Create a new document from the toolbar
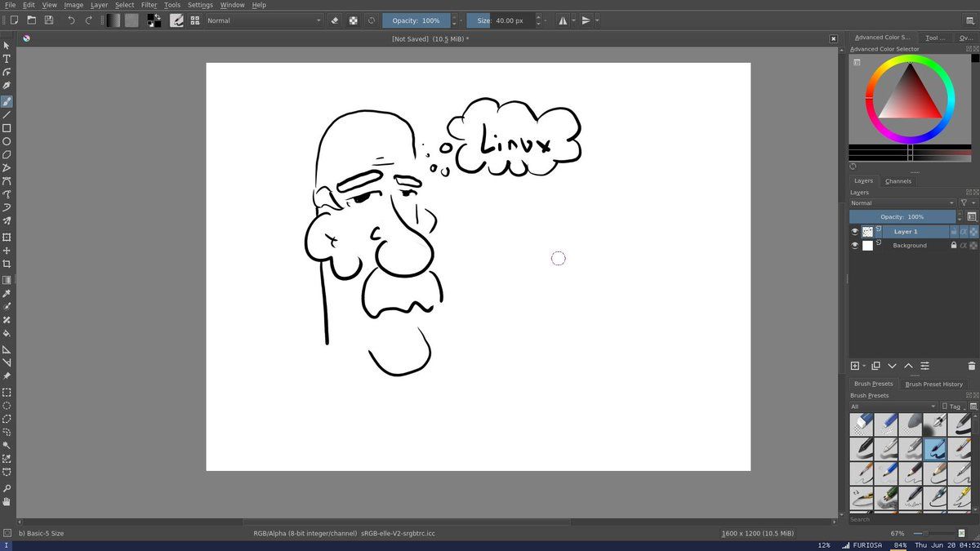Screen dimensions: 980x551 pyautogui.click(x=14, y=20)
